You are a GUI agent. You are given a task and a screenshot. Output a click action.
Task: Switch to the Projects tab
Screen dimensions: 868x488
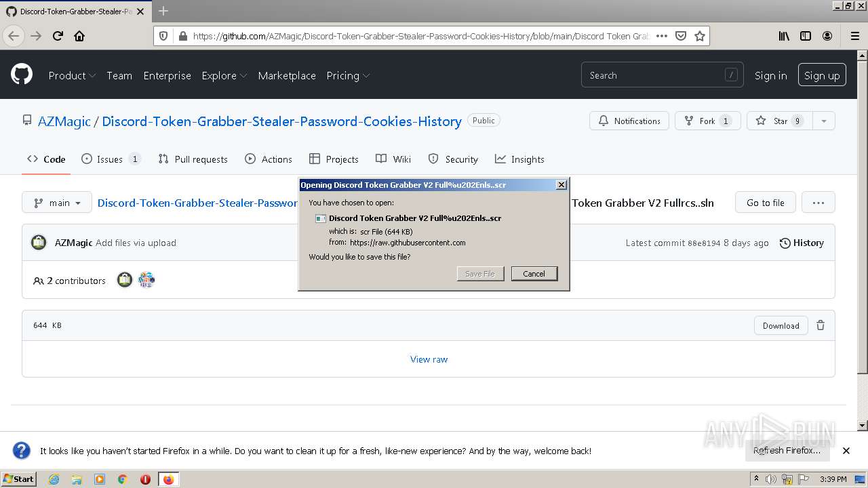point(334,159)
